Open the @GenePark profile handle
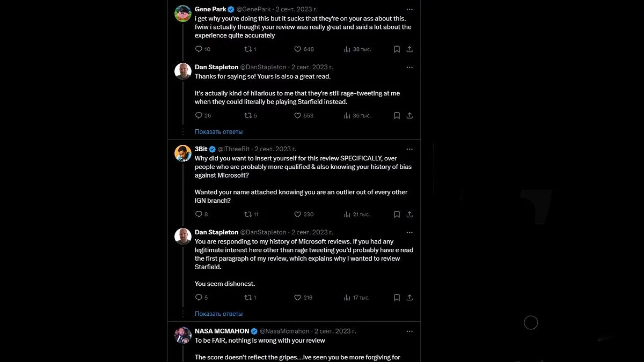Image resolution: width=644 pixels, height=362 pixels. click(254, 10)
